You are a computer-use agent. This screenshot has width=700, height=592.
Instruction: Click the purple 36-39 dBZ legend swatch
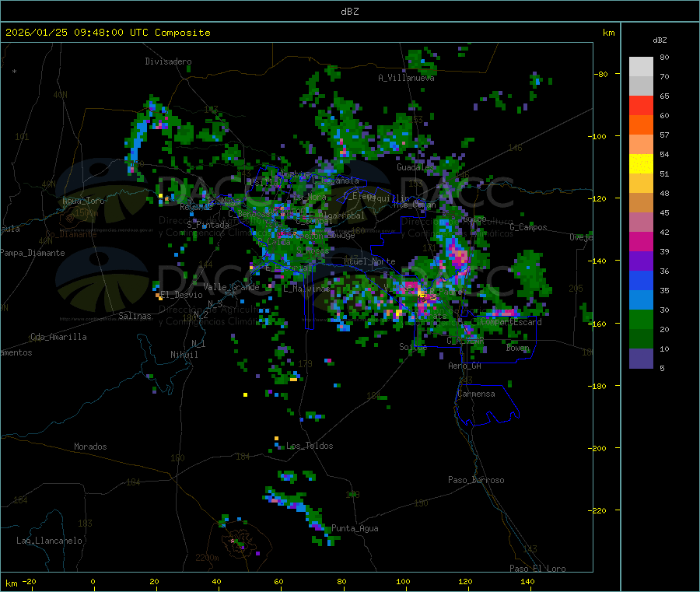(x=641, y=261)
